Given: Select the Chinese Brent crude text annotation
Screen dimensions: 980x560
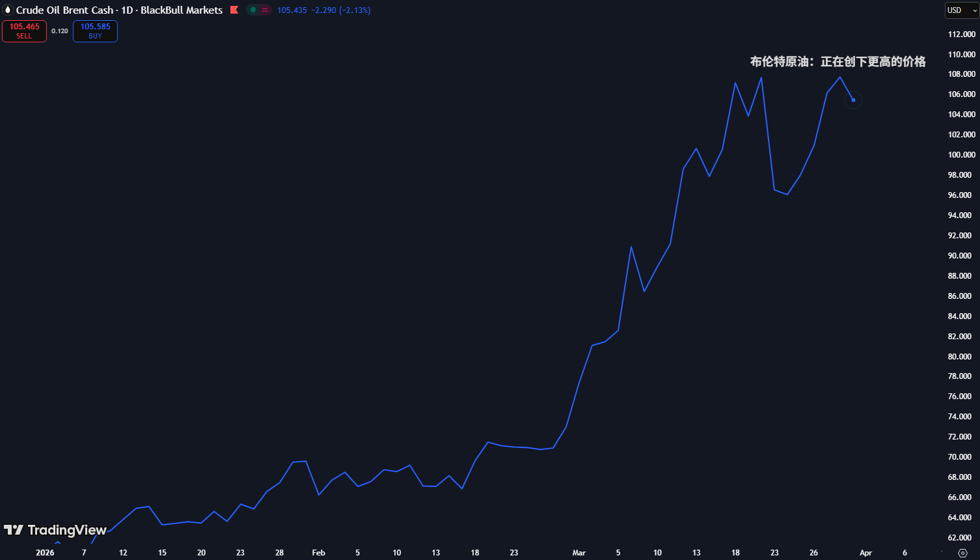Looking at the screenshot, I should [837, 62].
